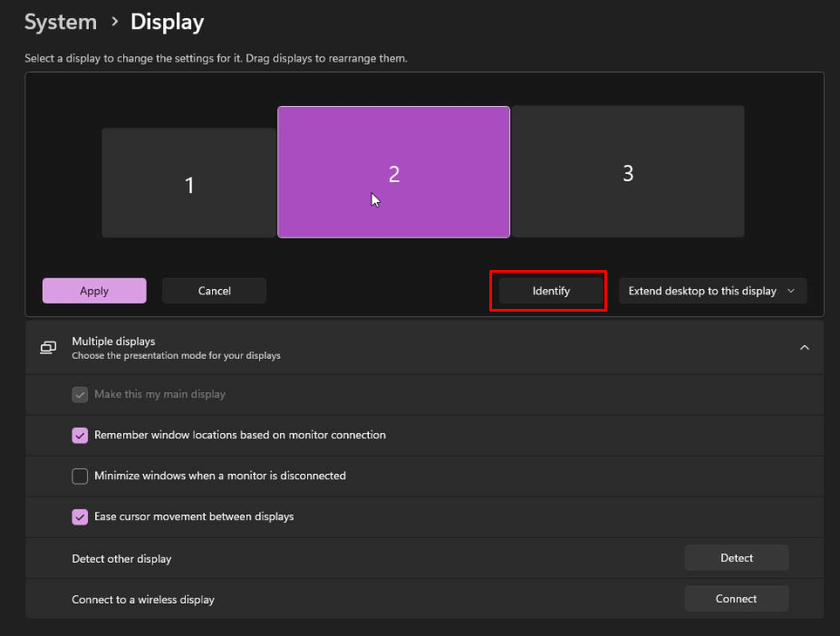Click Connect for a wireless display
The image size is (840, 636).
pyautogui.click(x=736, y=599)
